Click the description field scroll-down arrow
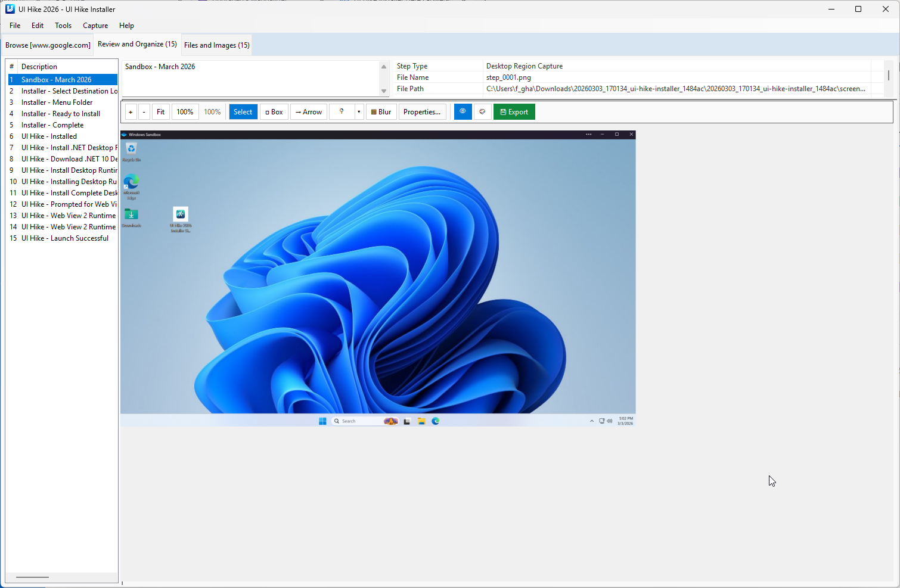900x588 pixels. pyautogui.click(x=384, y=91)
